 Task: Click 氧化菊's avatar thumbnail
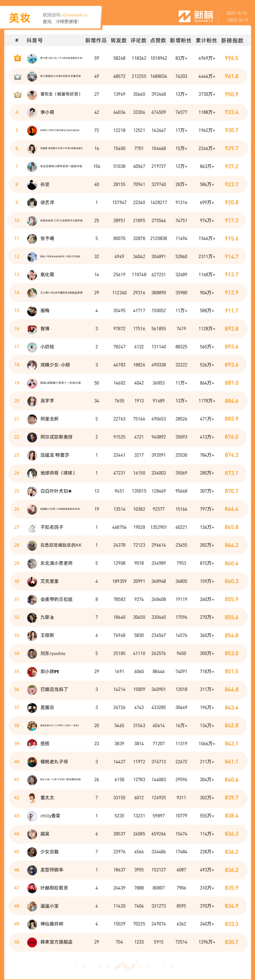click(x=32, y=275)
